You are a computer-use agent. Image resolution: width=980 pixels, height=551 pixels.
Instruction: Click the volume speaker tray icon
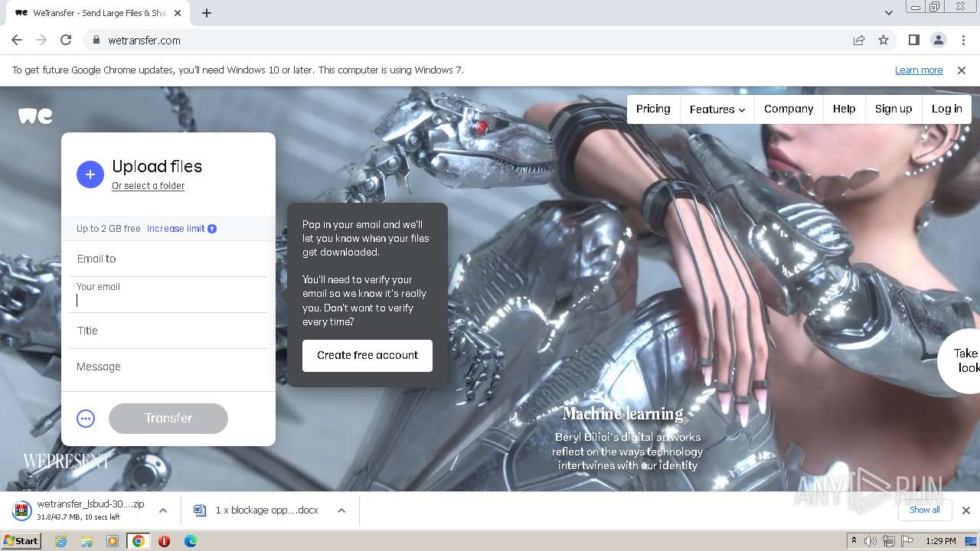871,541
